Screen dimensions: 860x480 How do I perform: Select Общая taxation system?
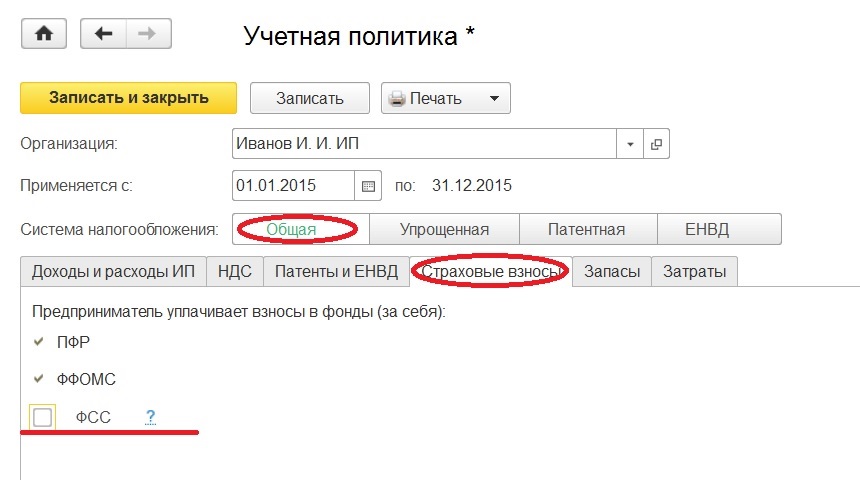301,229
